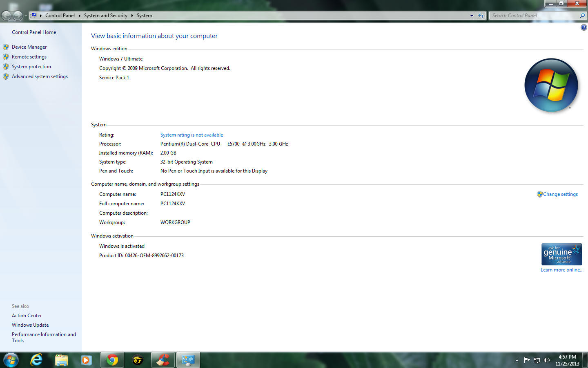Click the volume speaker tray icon
Viewport: 588px width, 368px height.
point(547,360)
